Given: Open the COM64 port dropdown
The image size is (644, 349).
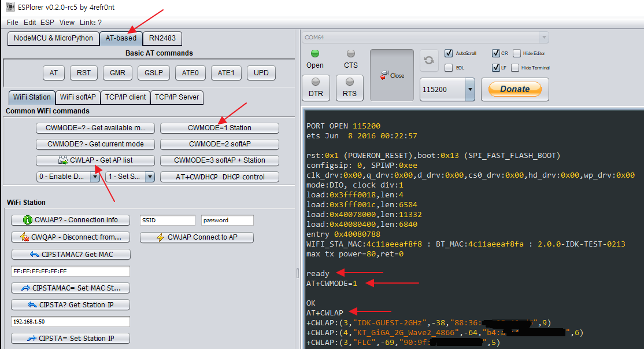Looking at the screenshot, I should [544, 38].
